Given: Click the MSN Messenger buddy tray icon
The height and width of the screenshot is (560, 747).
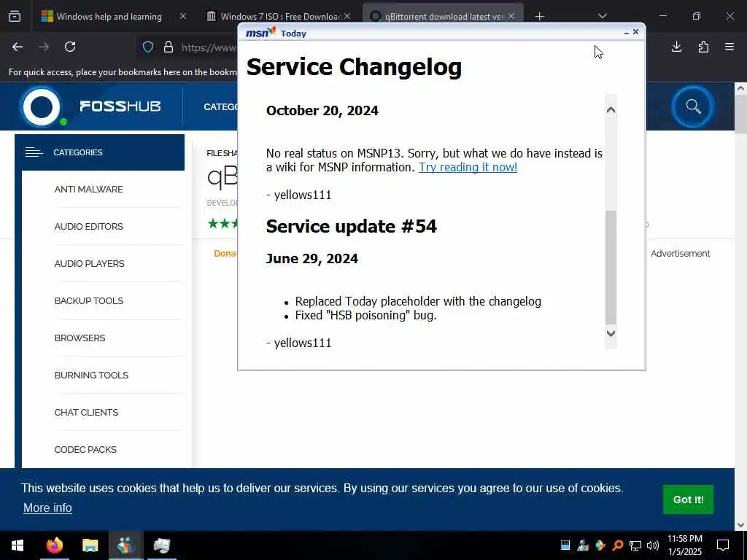Looking at the screenshot, I should pos(583,545).
